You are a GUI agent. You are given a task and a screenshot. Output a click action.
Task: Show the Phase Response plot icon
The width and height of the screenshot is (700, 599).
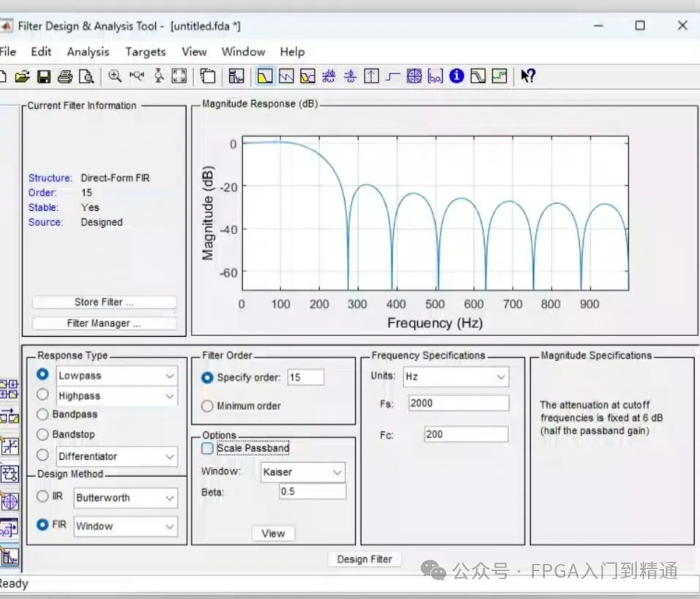tap(286, 76)
